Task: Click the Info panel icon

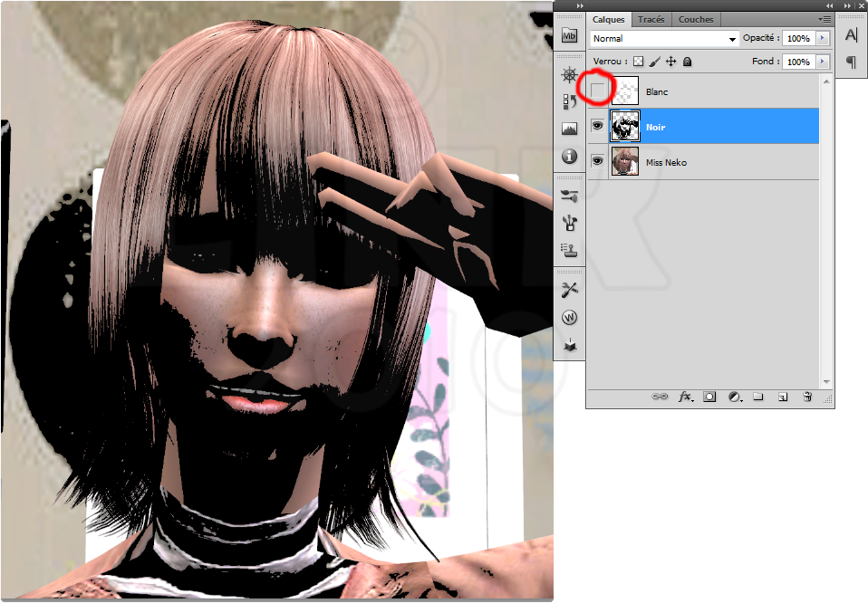Action: [569, 157]
